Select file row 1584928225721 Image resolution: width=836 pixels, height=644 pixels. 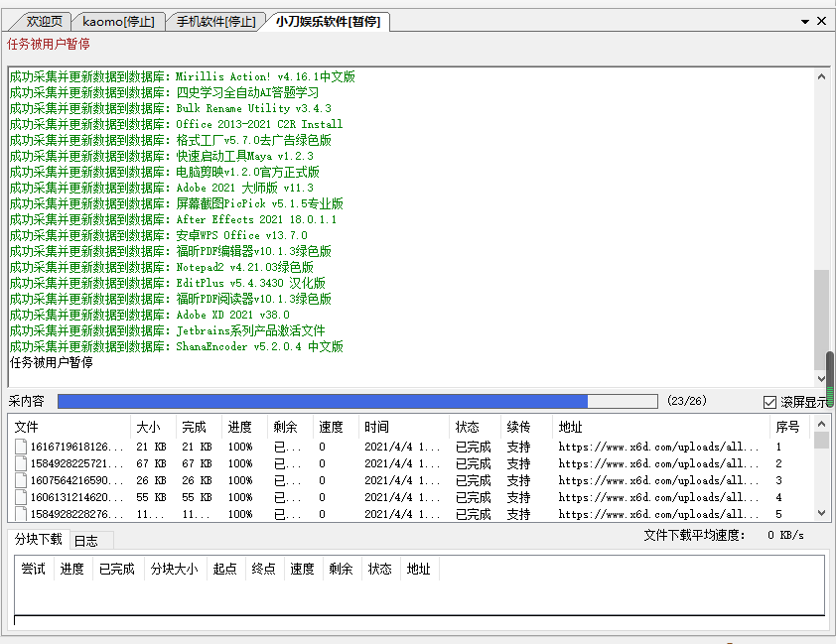pos(410,463)
